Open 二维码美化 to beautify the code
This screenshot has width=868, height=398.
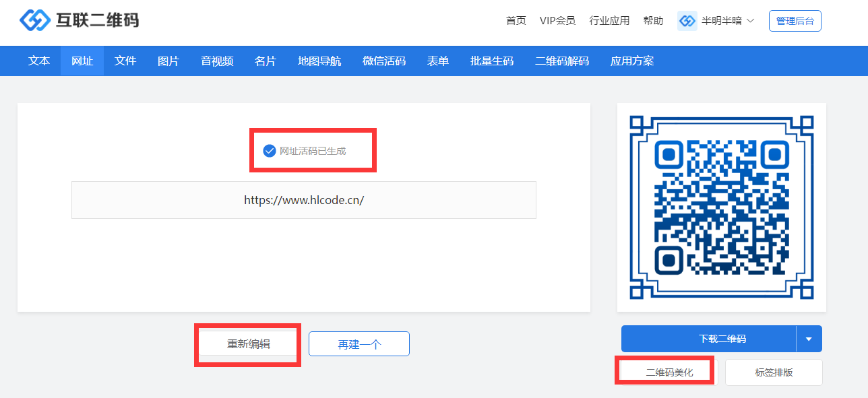click(x=669, y=372)
